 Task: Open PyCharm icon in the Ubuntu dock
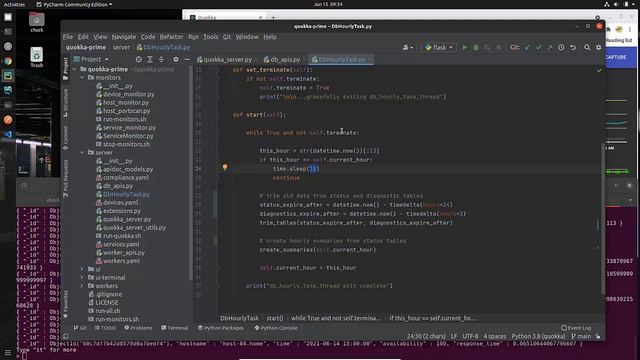pyautogui.click(x=8, y=76)
